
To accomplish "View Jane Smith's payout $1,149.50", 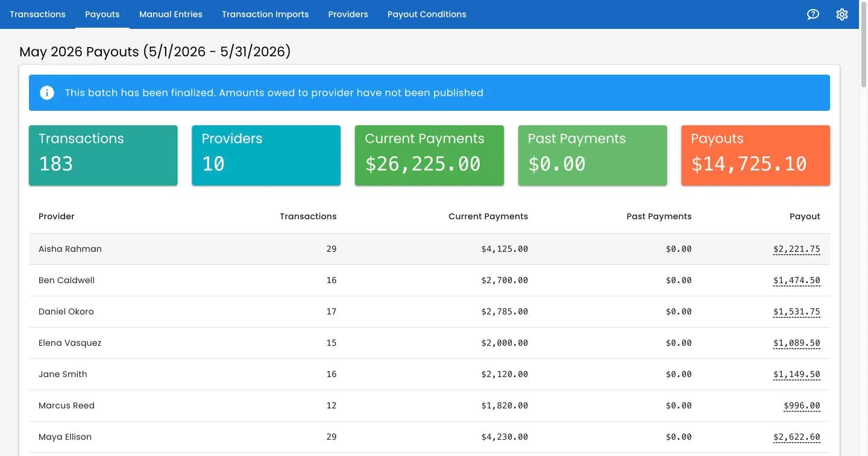I will click(797, 374).
